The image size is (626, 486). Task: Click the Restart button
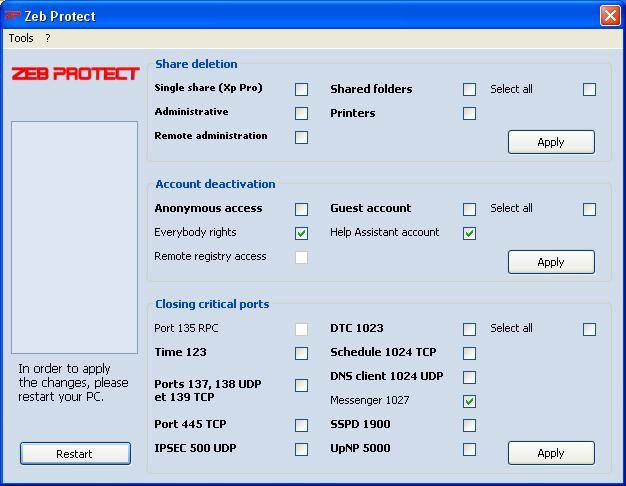tap(75, 454)
